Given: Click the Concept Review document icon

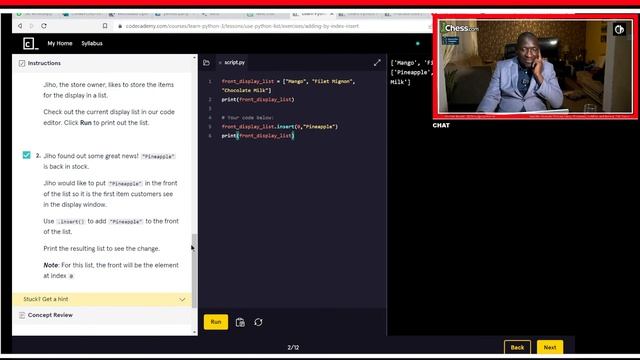Looking at the screenshot, I should [22, 315].
